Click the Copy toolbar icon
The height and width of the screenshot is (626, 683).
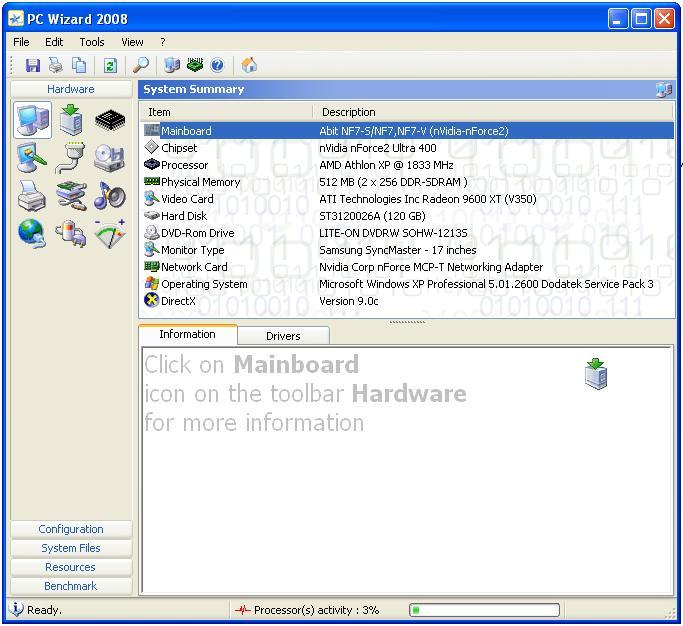tap(79, 65)
